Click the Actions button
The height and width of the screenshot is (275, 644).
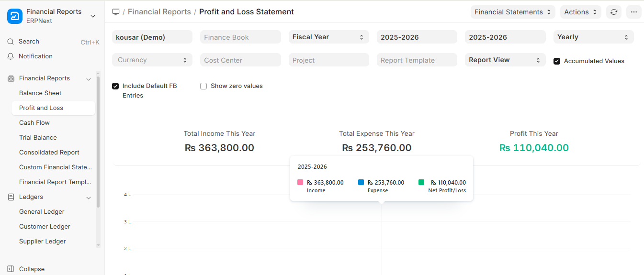coord(580,12)
